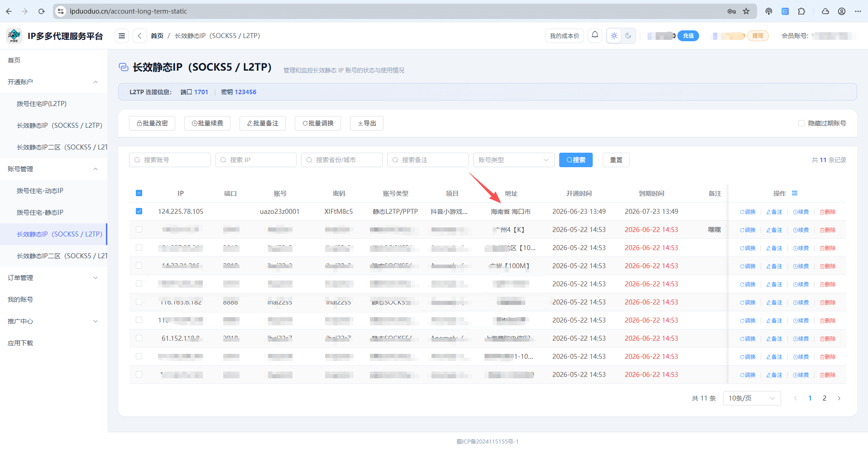The height and width of the screenshot is (449, 868).
Task: Open notifications bell icon
Action: (595, 35)
